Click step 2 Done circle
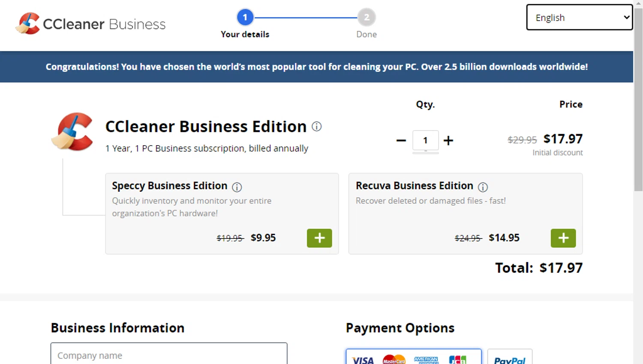 coord(367,18)
